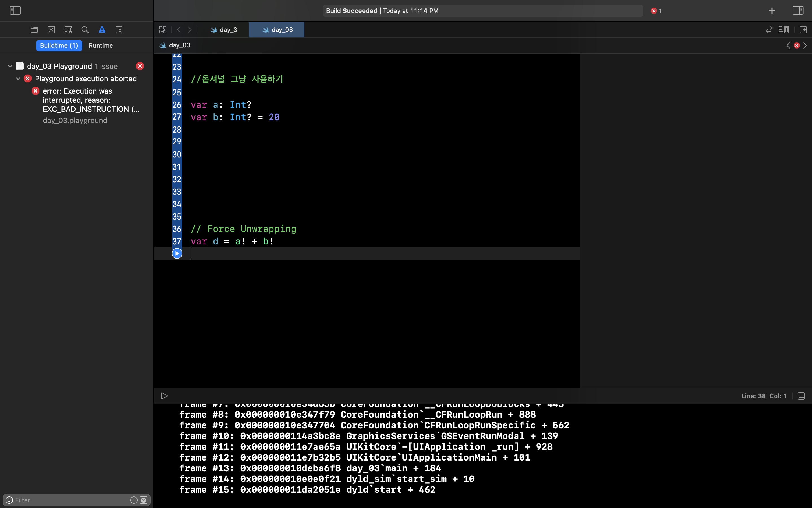Image resolution: width=812 pixels, height=508 pixels.
Task: Click the error count indicator in the toolbar
Action: click(x=656, y=11)
